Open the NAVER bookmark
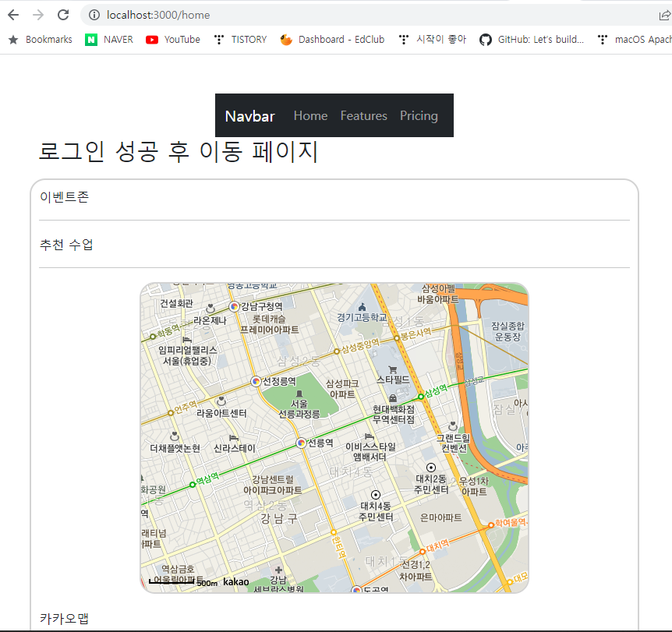The height and width of the screenshot is (632, 672). coord(109,40)
